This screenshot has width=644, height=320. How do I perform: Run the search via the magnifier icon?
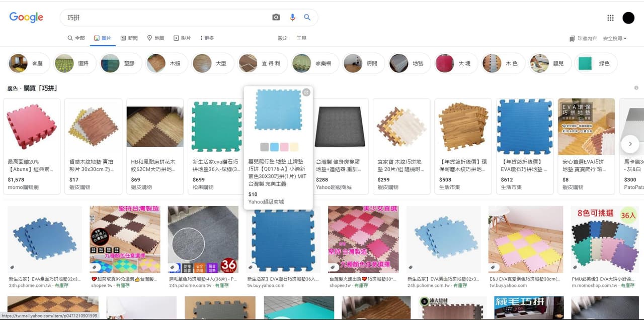pos(307,17)
